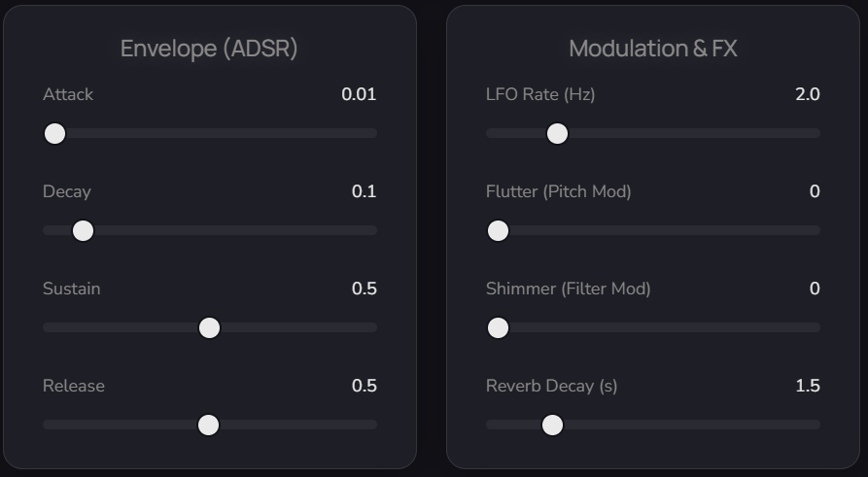Select the Flutter pitch mod slider knob

[498, 230]
